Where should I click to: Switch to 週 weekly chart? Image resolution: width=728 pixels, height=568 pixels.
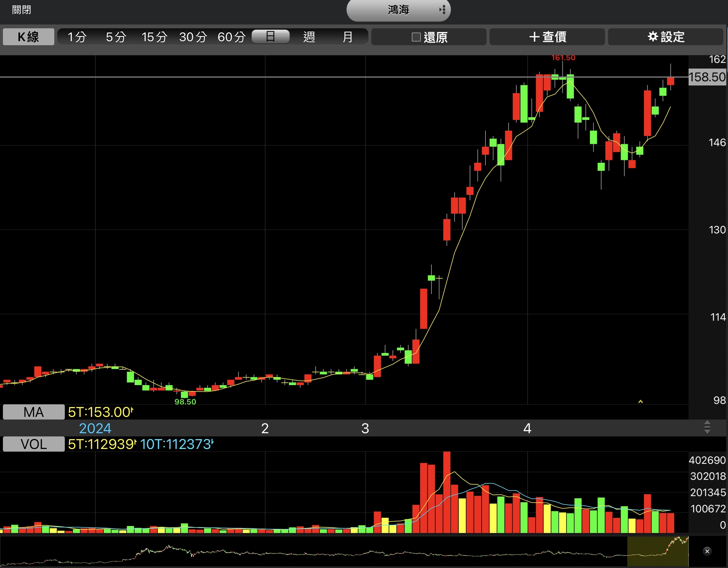[309, 37]
